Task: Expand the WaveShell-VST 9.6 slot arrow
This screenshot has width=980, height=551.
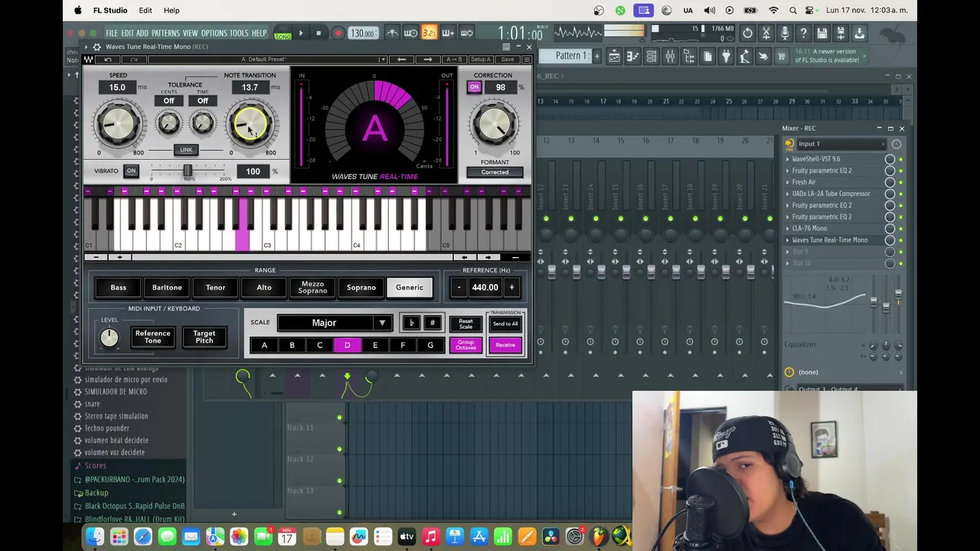Action: (x=787, y=159)
